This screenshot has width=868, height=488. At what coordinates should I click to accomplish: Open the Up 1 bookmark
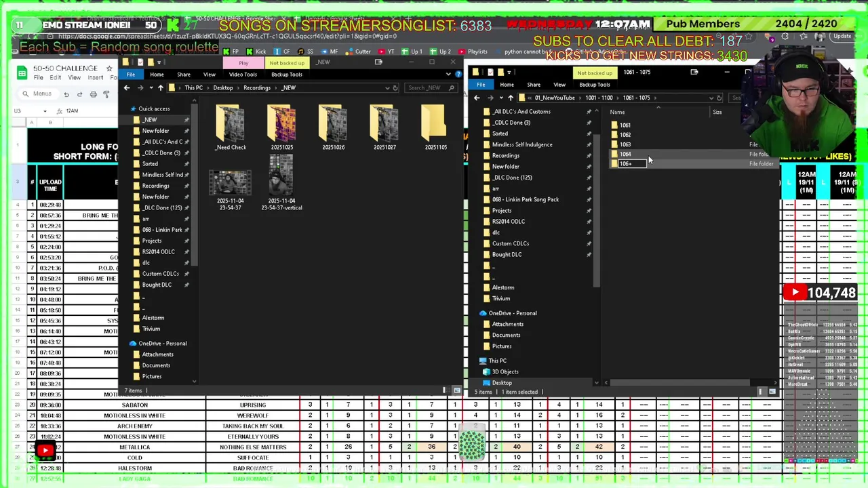point(412,52)
